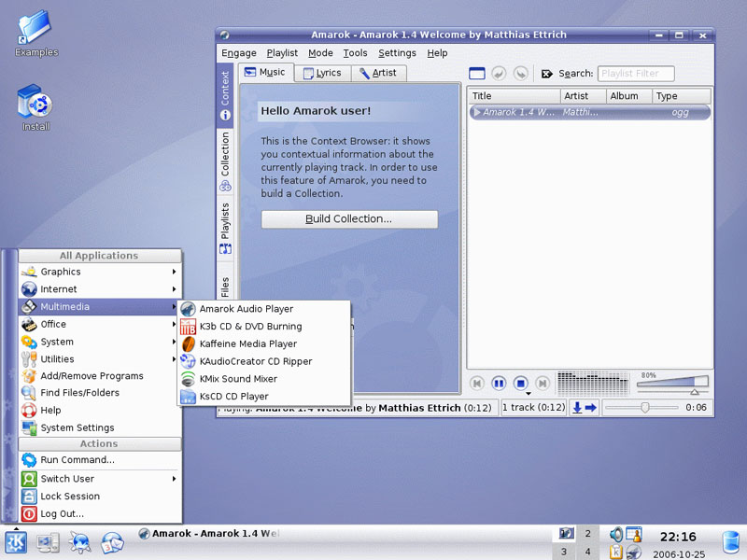Open the Playlist menu
This screenshot has width=747, height=560.
282,53
